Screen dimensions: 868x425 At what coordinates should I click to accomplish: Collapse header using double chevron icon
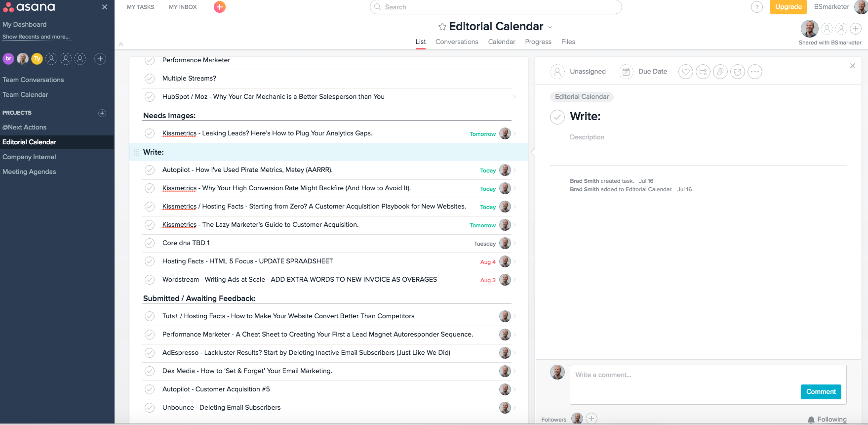(x=121, y=44)
